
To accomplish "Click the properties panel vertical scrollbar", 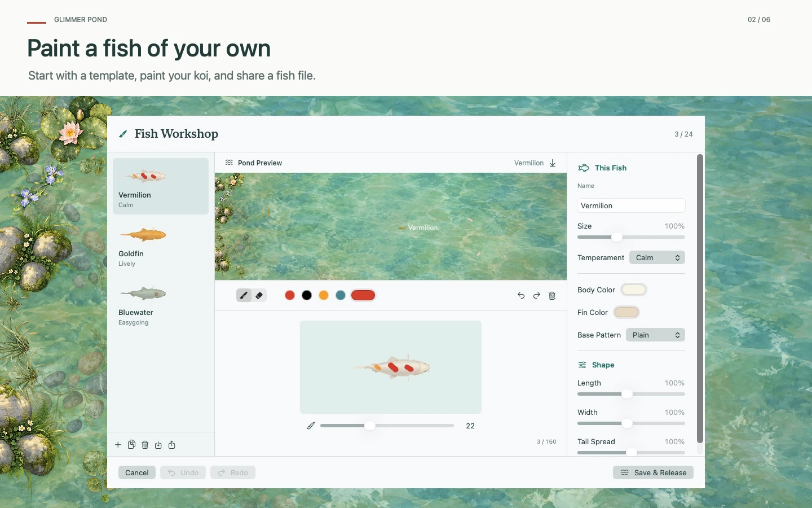I will [700, 299].
